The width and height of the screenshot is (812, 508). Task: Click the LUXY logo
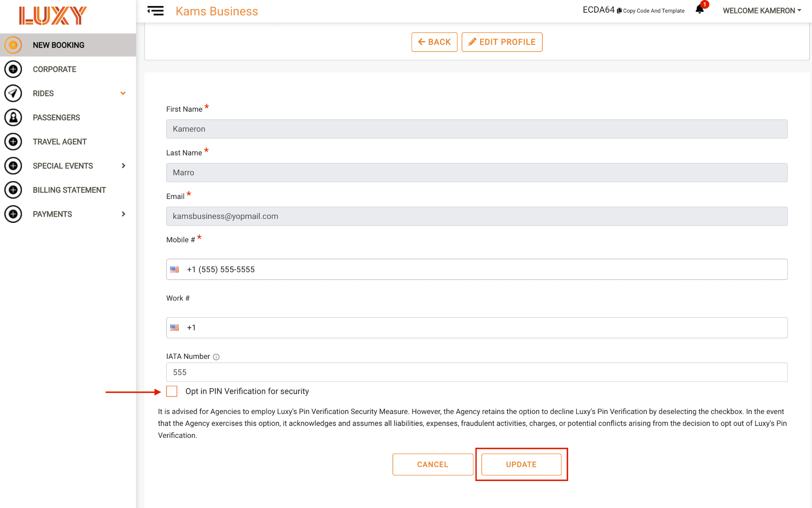point(53,16)
